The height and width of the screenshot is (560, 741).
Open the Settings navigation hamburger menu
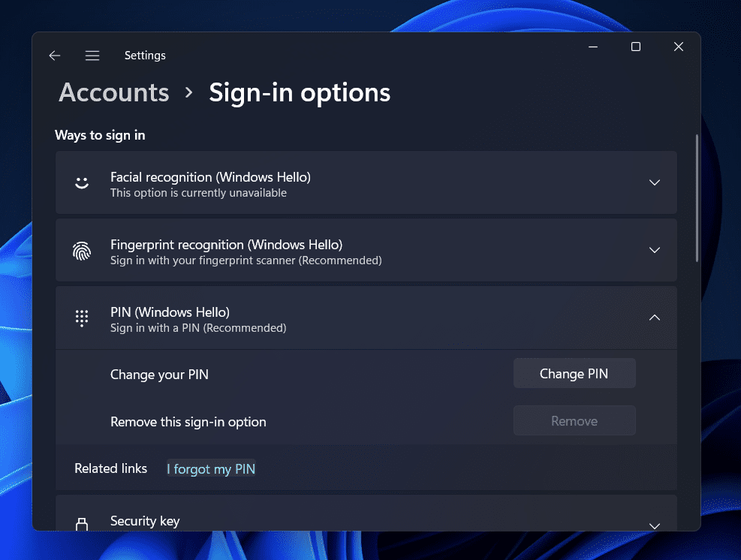tap(92, 55)
